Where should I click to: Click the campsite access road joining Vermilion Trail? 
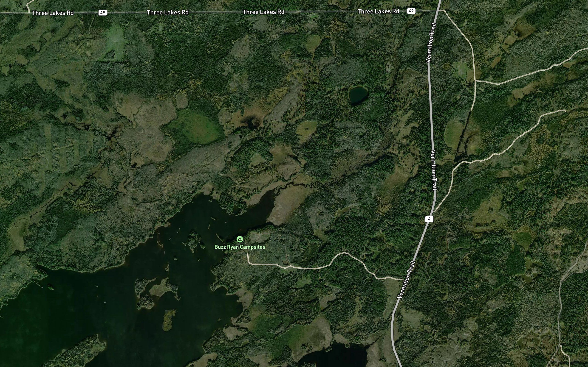[326, 266]
